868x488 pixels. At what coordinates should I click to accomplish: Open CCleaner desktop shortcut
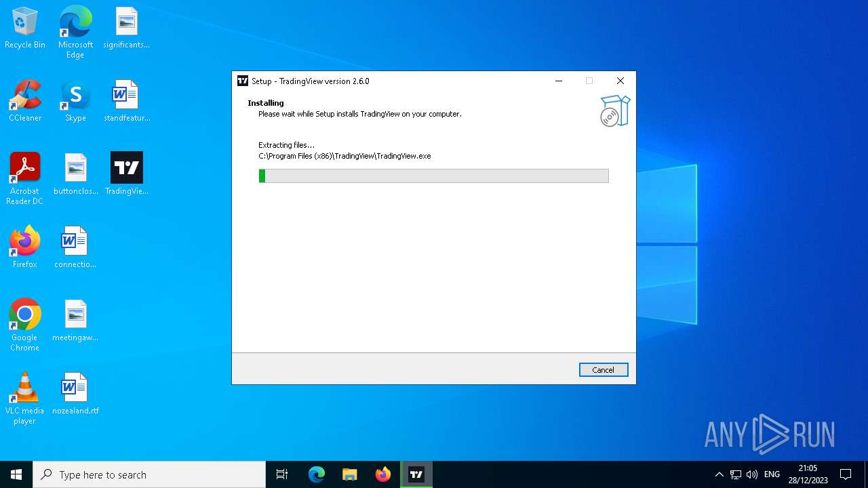click(25, 102)
